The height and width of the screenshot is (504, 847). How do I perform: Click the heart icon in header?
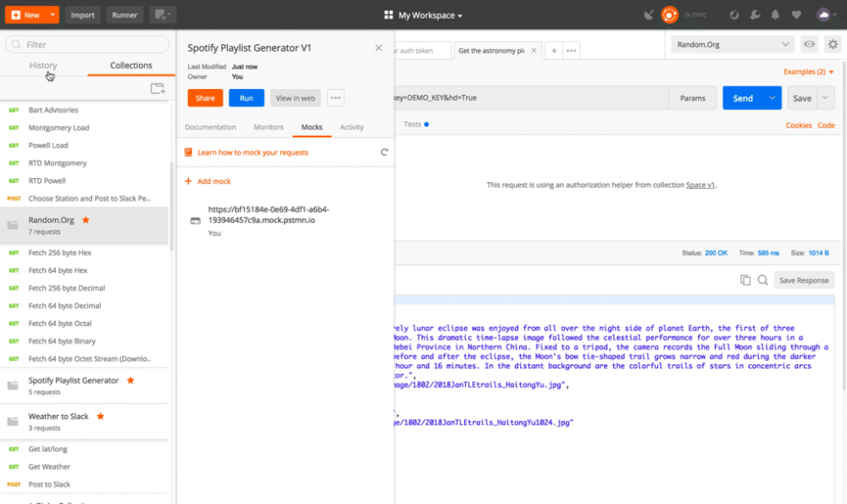point(796,15)
